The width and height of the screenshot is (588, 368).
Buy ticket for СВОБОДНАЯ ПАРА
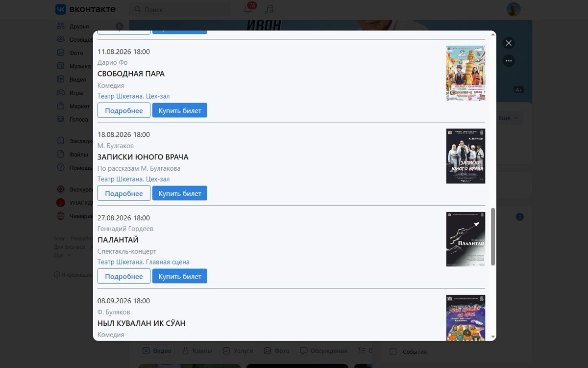click(x=180, y=110)
